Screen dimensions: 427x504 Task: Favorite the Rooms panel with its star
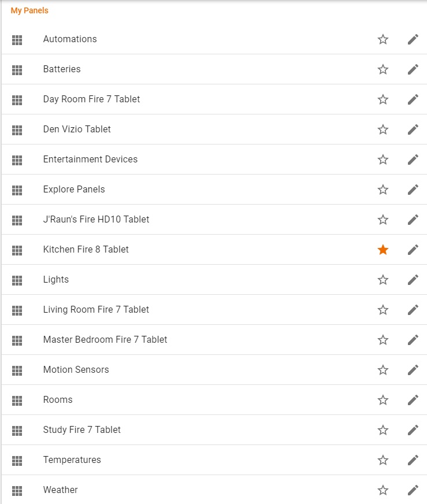pyautogui.click(x=382, y=400)
